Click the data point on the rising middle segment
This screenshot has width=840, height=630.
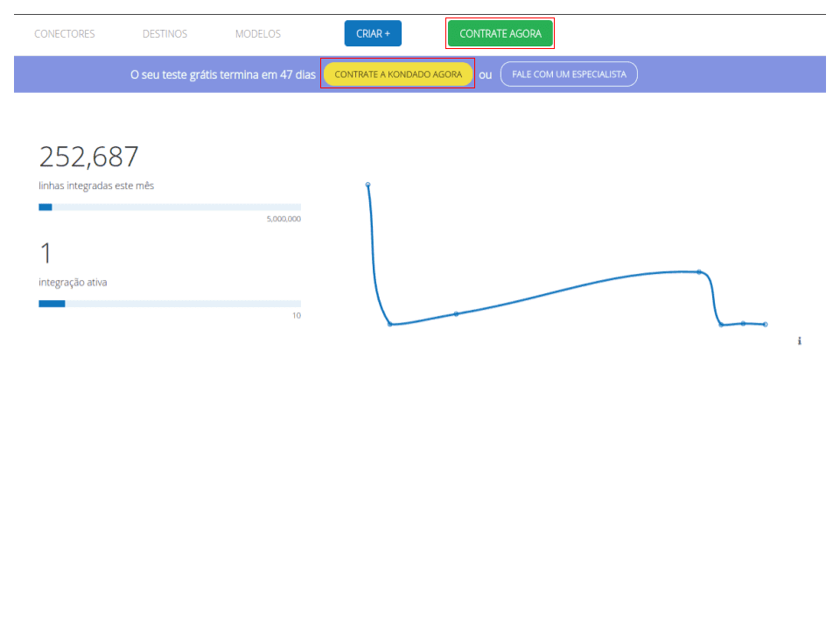[x=456, y=313]
